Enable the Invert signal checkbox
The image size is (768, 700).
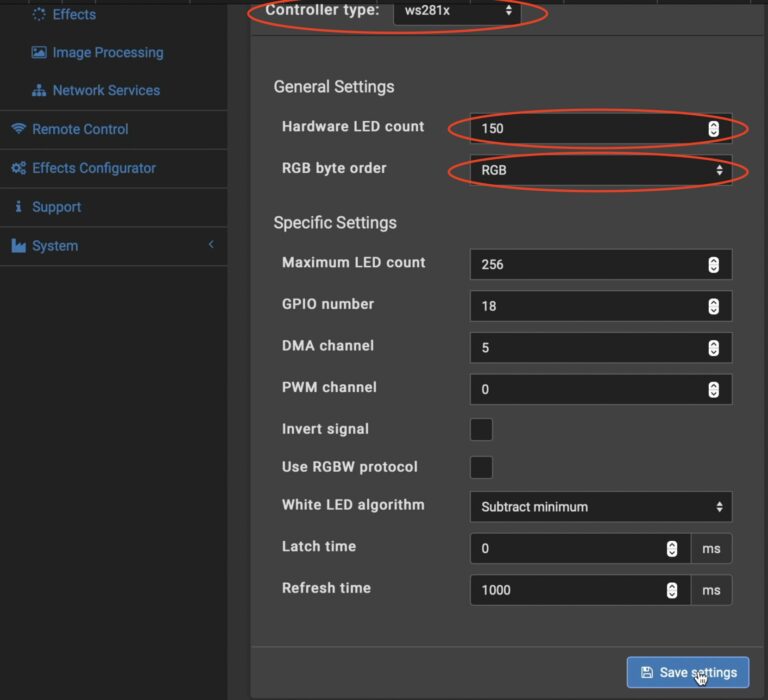point(481,429)
